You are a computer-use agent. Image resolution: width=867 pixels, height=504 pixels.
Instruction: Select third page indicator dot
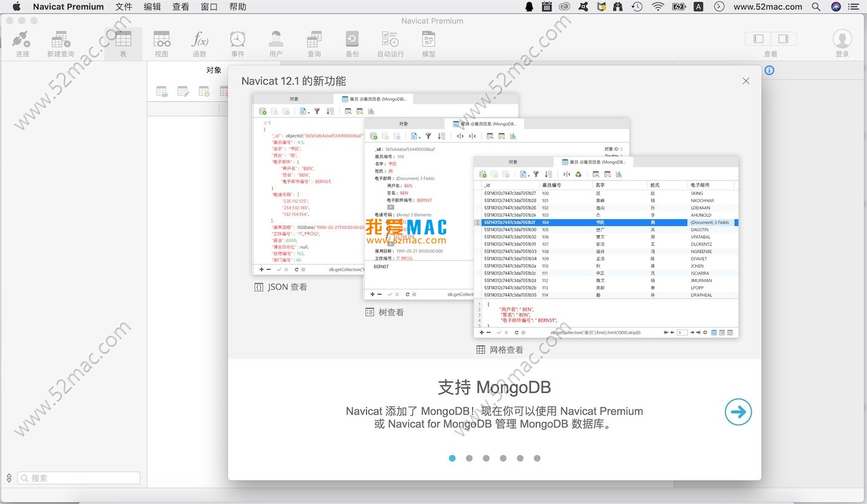(x=486, y=459)
